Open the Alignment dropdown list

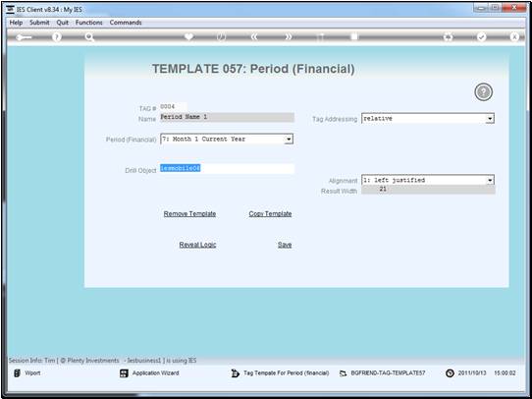(x=490, y=180)
